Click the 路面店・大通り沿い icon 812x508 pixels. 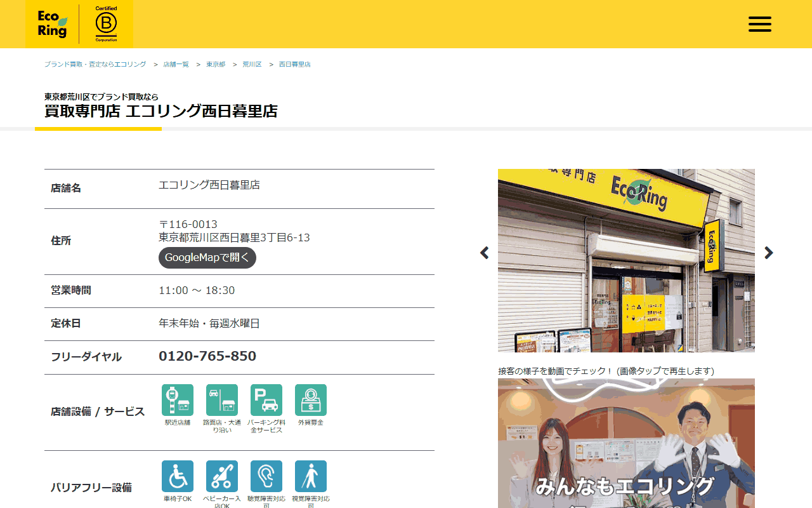[222, 400]
